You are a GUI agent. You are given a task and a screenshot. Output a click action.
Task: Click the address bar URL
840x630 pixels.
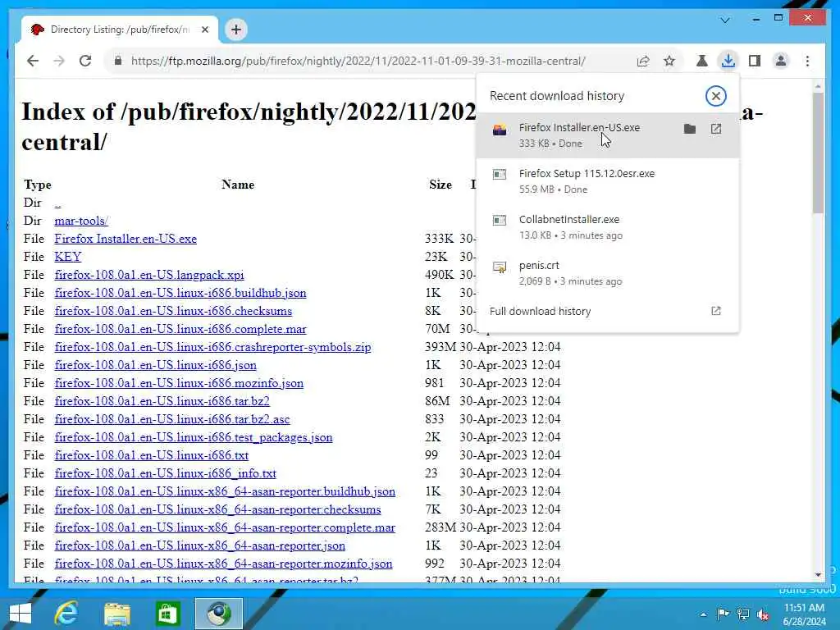tap(358, 61)
